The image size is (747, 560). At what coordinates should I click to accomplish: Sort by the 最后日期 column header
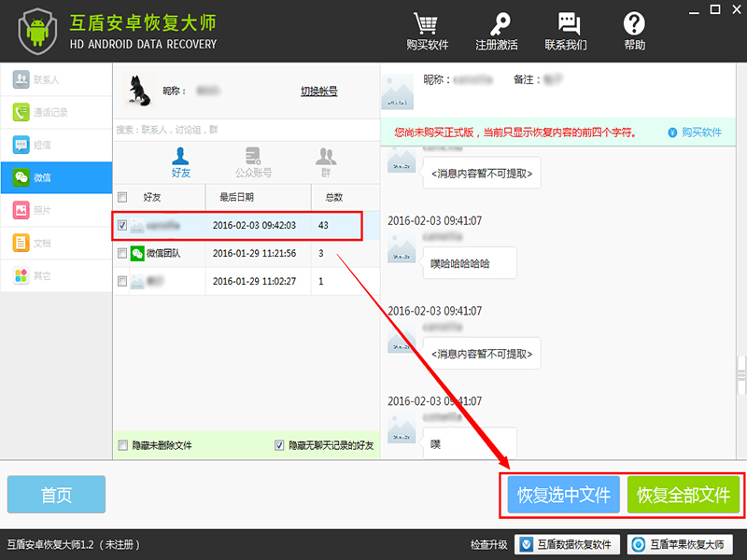pos(259,197)
